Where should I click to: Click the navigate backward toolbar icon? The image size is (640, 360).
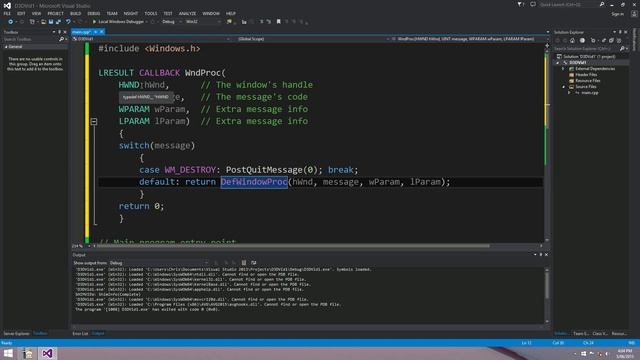(x=10, y=22)
